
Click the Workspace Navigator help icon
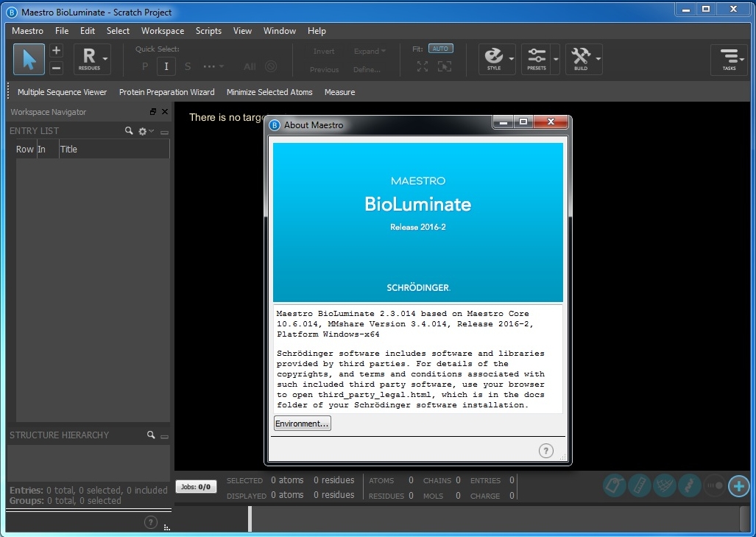click(151, 522)
